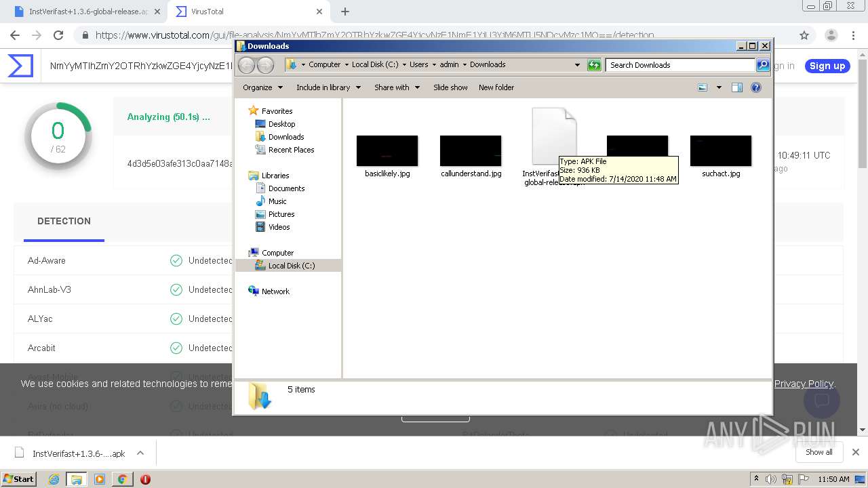This screenshot has height=488, width=868.
Task: Select Local Disk (C:) in the sidebar
Action: coord(292,266)
